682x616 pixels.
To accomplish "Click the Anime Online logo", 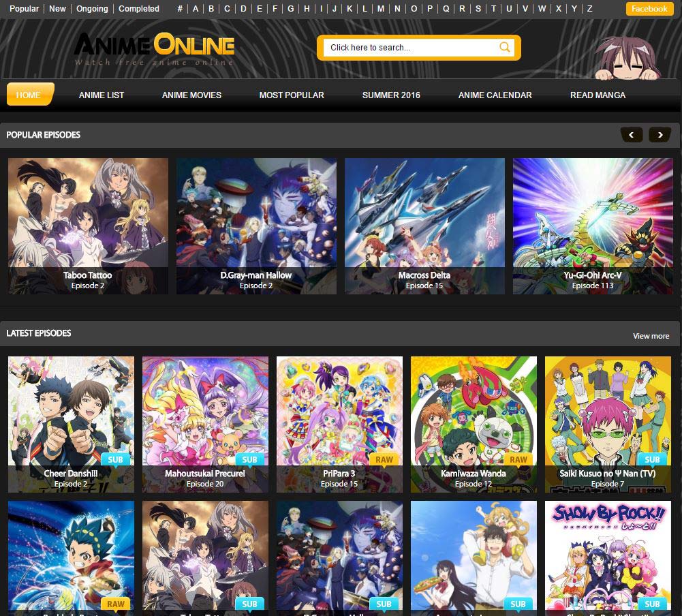I will (154, 48).
